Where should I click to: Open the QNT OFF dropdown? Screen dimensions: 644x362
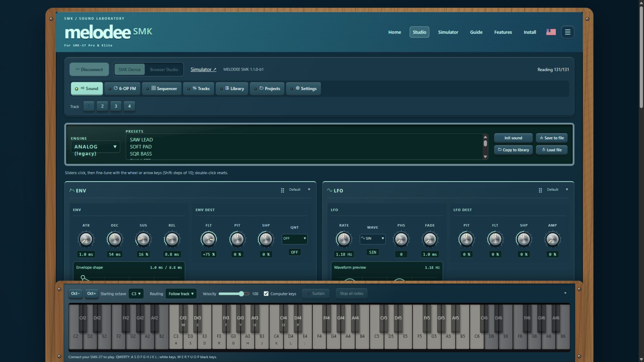pos(294,239)
